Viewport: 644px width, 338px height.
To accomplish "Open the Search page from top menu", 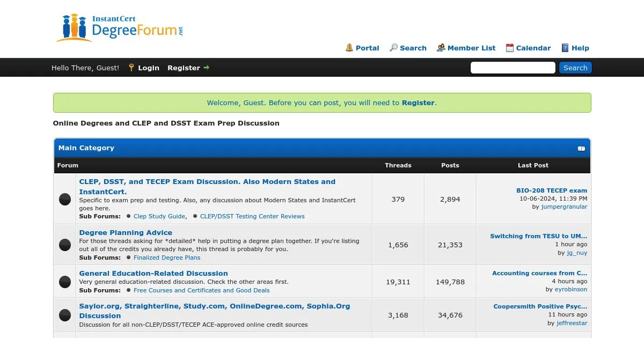I will [413, 48].
